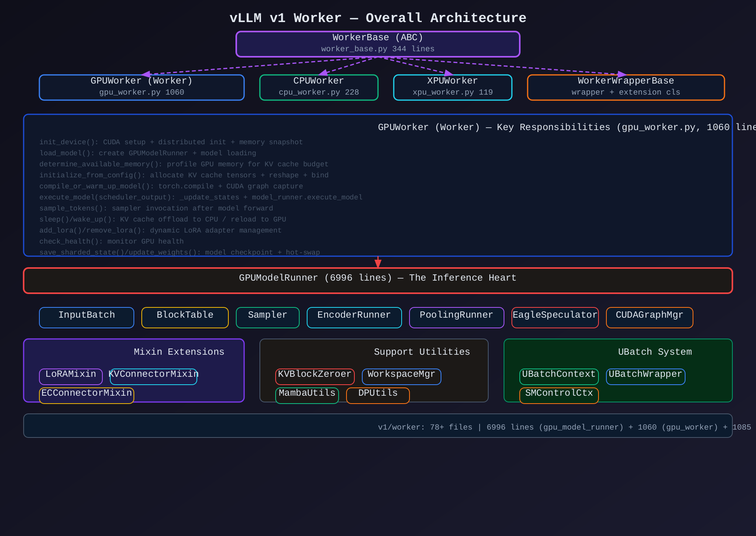Image resolution: width=756 pixels, height=536 pixels.
Task: Select the GPUModelRunner Inference Heart bar
Action: [378, 280]
